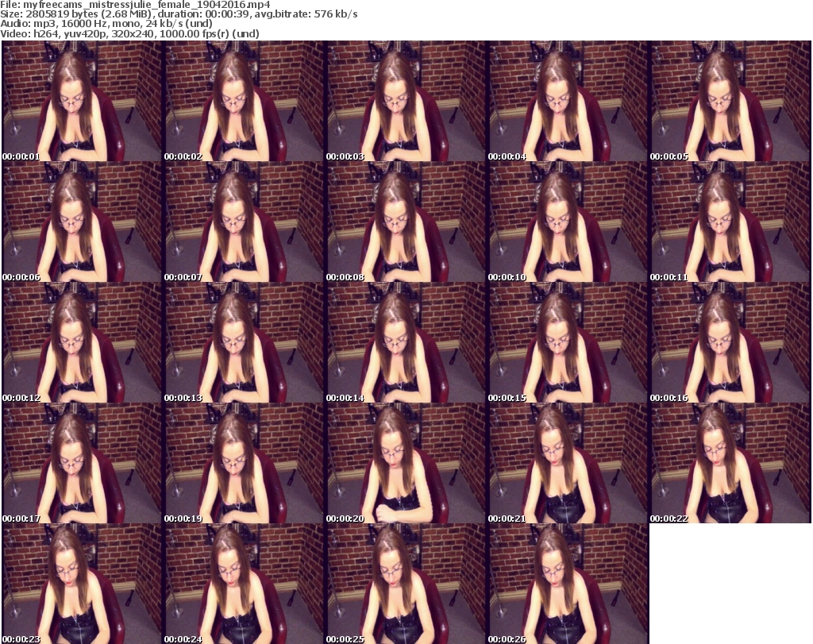Choose the thumbnail stamped 00:00:15
This screenshot has width=813, height=644.
click(x=568, y=342)
